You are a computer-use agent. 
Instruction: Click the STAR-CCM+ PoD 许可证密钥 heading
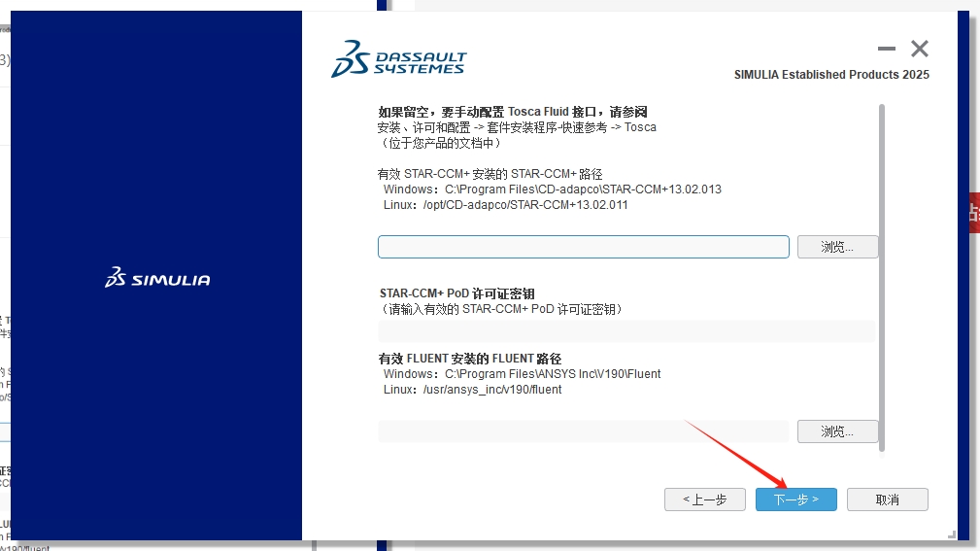(x=456, y=293)
